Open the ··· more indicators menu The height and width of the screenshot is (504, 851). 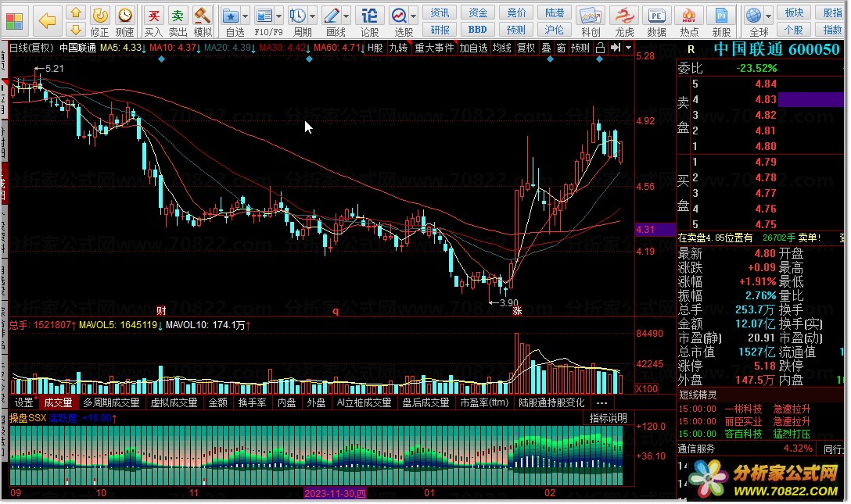coord(601,402)
